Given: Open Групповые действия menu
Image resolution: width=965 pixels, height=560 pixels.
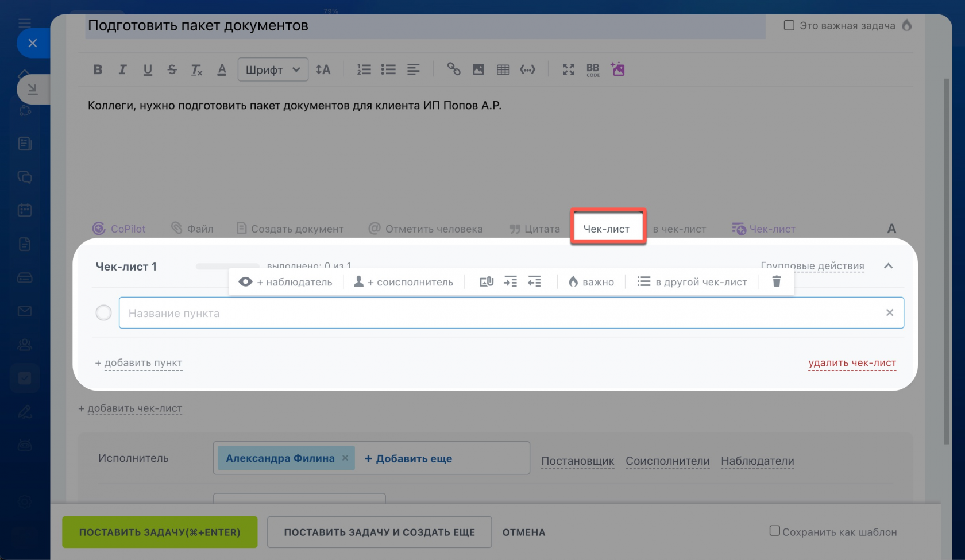Looking at the screenshot, I should click(x=812, y=266).
